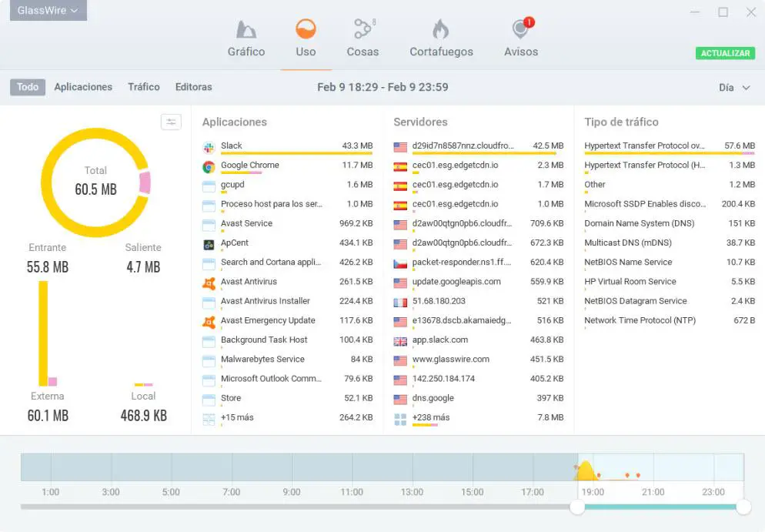Click the Store app icon
This screenshot has width=765, height=532.
pos(209,400)
